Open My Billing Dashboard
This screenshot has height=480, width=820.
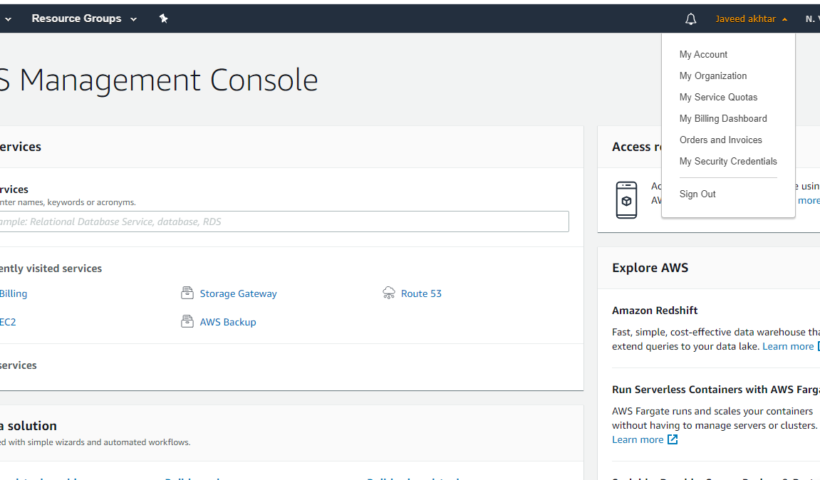coord(723,119)
